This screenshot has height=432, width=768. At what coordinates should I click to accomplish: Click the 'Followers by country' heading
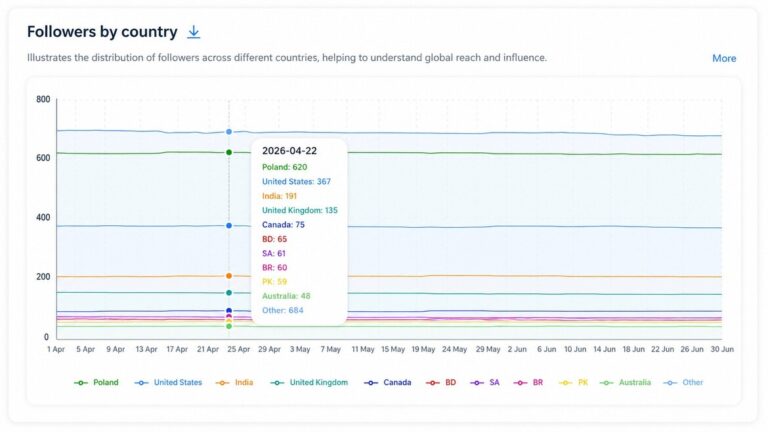click(x=102, y=32)
